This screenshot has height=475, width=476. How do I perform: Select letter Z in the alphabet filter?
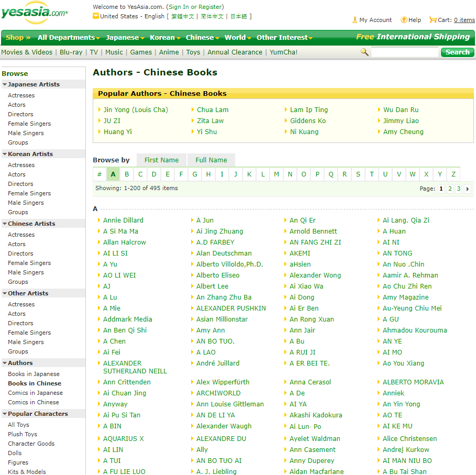[x=452, y=174]
